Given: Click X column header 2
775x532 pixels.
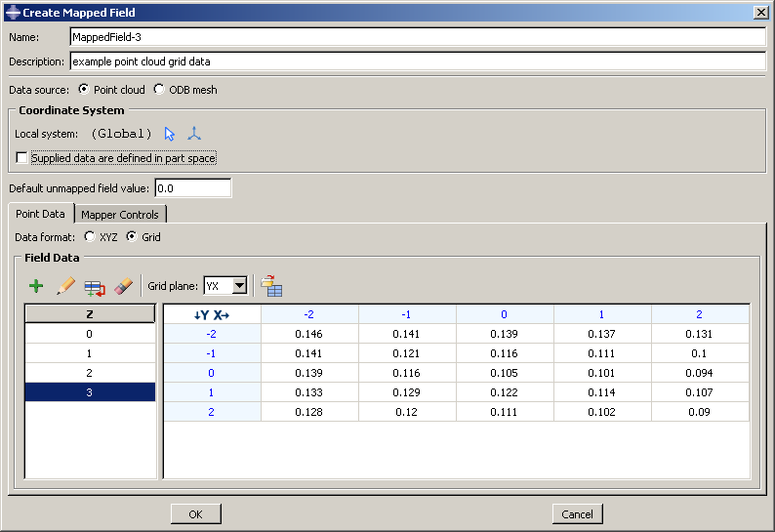Looking at the screenshot, I should [700, 314].
